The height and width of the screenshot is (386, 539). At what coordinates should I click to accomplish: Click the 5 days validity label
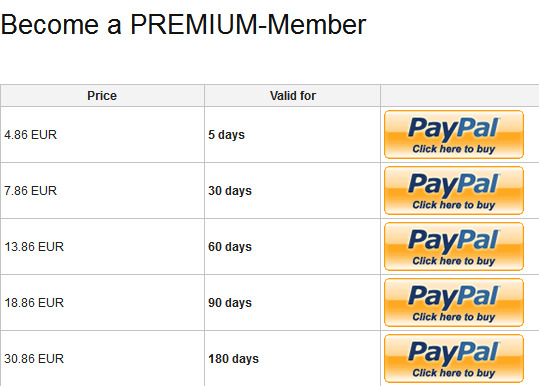tap(227, 135)
